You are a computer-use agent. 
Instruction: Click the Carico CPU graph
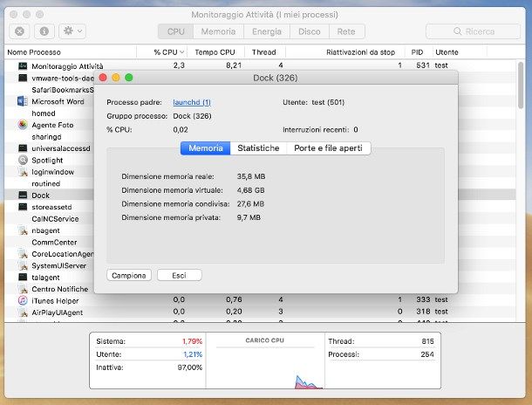coord(265,360)
